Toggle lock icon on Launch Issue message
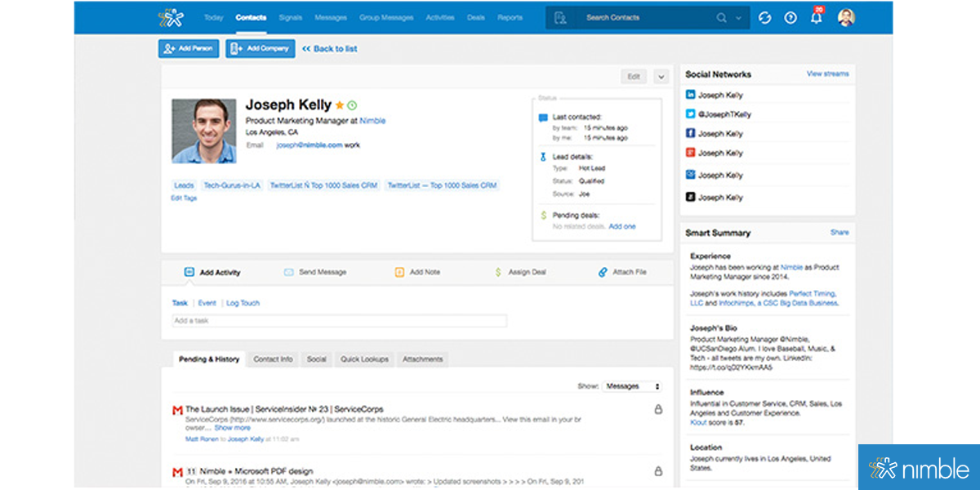 pos(658,410)
